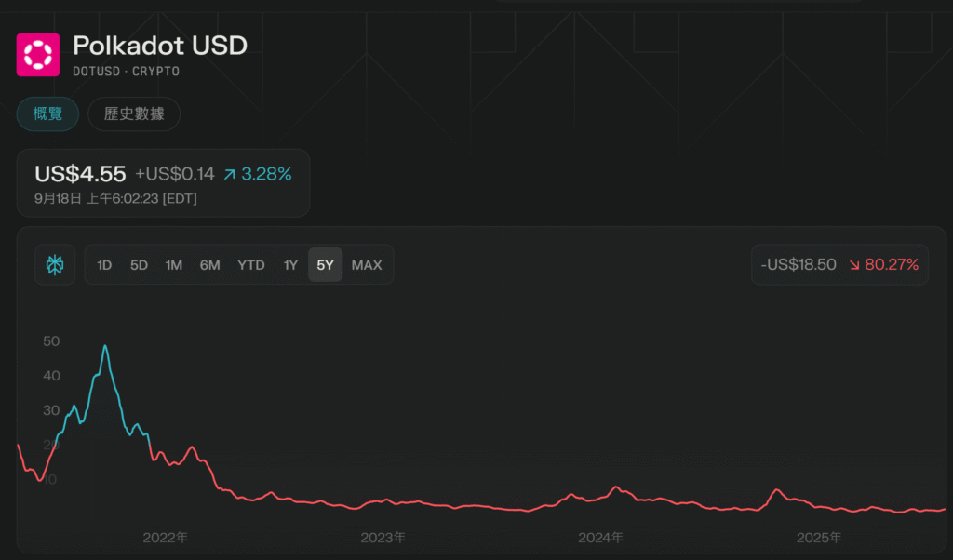Select the 1Y chart range
The image size is (953, 560).
pyautogui.click(x=290, y=265)
